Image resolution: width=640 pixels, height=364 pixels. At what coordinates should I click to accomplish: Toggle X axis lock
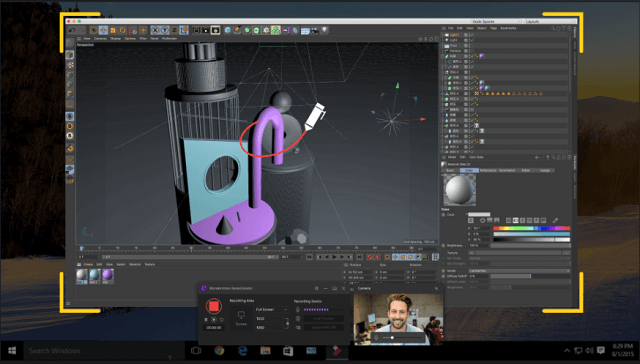pyautogui.click(x=155, y=30)
